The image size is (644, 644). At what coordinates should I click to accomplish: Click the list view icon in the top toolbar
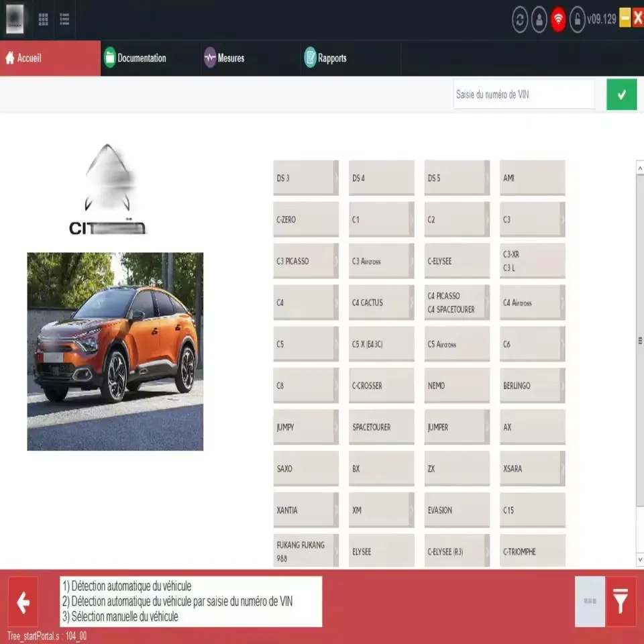click(64, 19)
